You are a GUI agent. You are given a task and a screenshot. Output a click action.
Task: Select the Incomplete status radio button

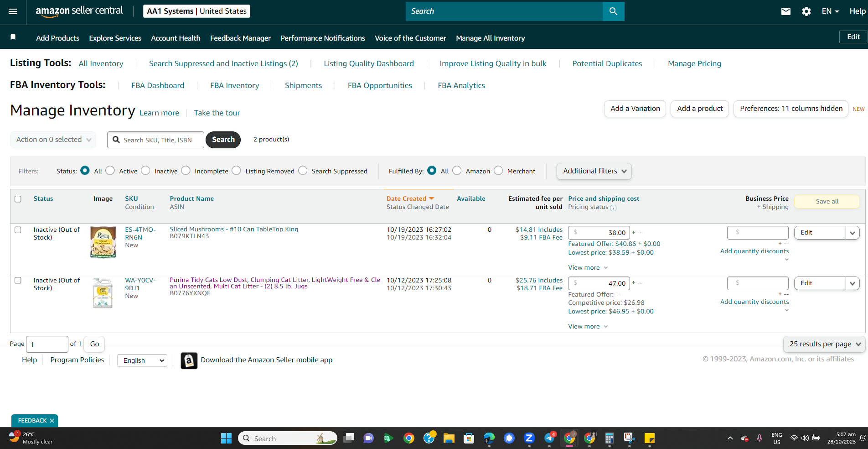[x=186, y=171]
